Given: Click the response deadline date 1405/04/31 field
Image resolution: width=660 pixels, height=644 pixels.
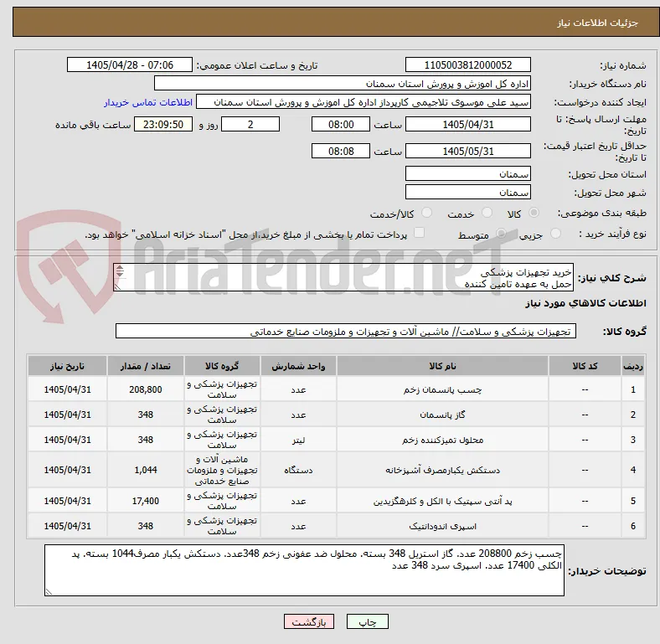Looking at the screenshot, I should (x=467, y=124).
